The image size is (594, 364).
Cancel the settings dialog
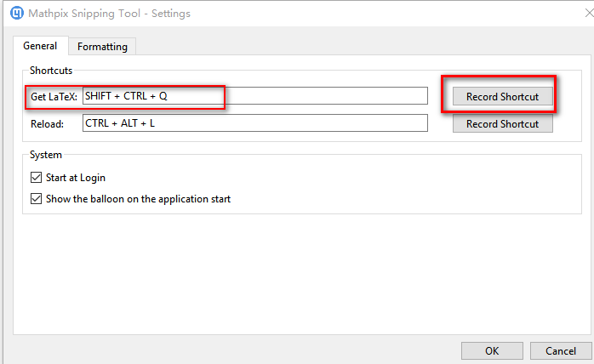coord(561,350)
